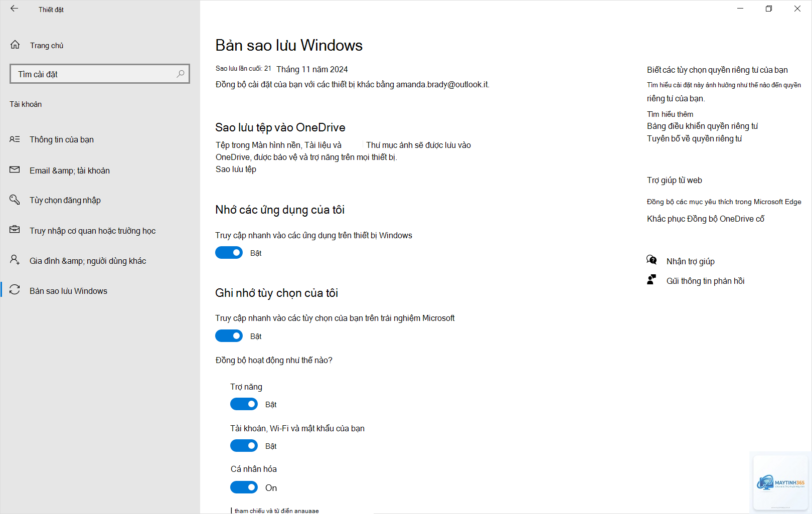Open Tìm hiểu thêm link
812x514 pixels.
click(x=670, y=114)
